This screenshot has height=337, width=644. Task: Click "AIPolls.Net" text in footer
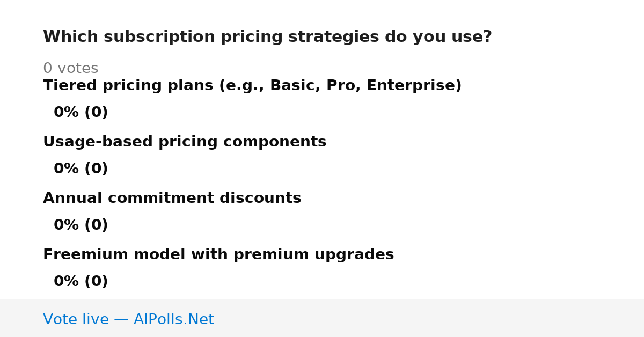[x=173, y=320]
